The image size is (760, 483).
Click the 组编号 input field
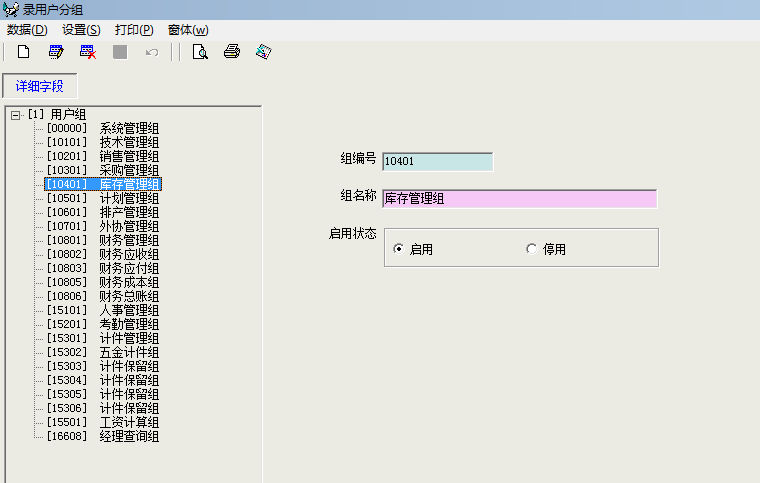point(437,161)
